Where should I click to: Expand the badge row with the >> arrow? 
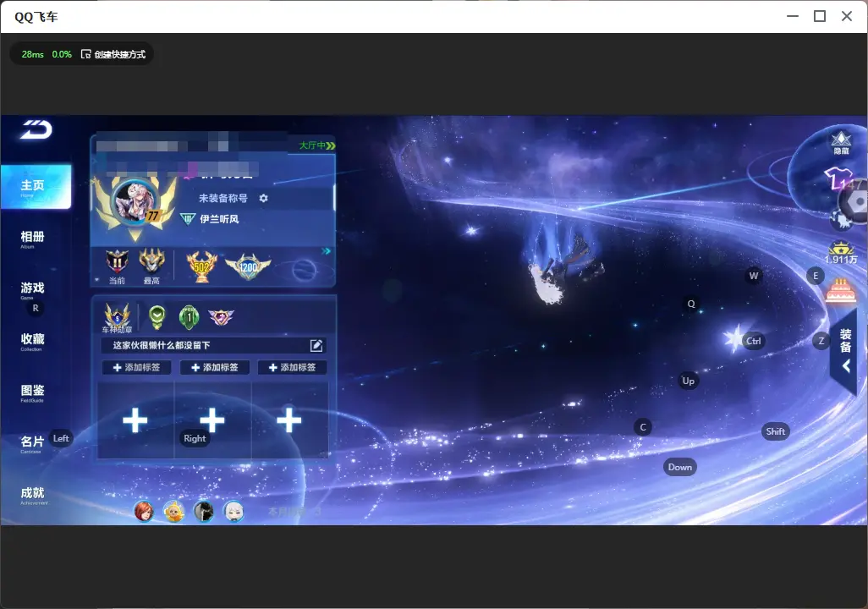pos(326,251)
